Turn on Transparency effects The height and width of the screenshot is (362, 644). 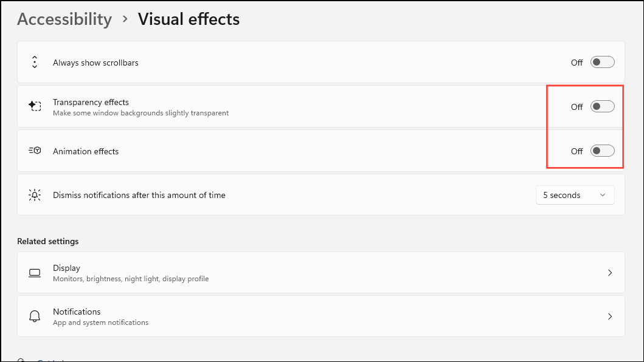602,106
